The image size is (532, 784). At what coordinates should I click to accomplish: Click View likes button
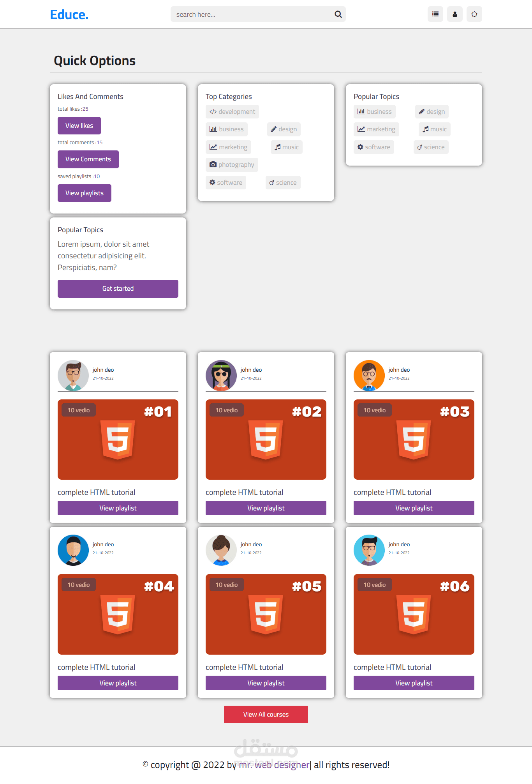pyautogui.click(x=79, y=125)
